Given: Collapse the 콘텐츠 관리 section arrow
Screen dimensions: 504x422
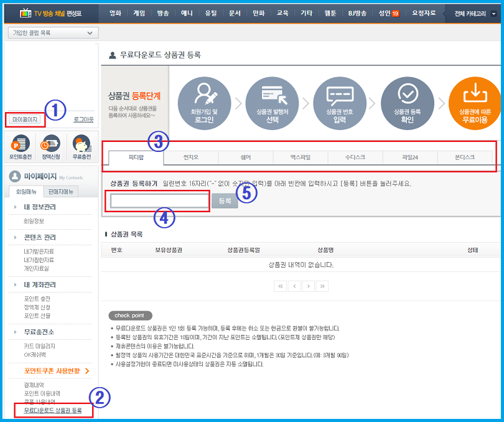Looking at the screenshot, I should pyautogui.click(x=15, y=237).
